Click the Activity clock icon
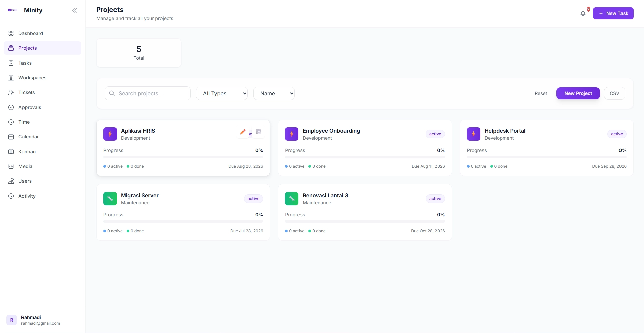 click(x=11, y=196)
